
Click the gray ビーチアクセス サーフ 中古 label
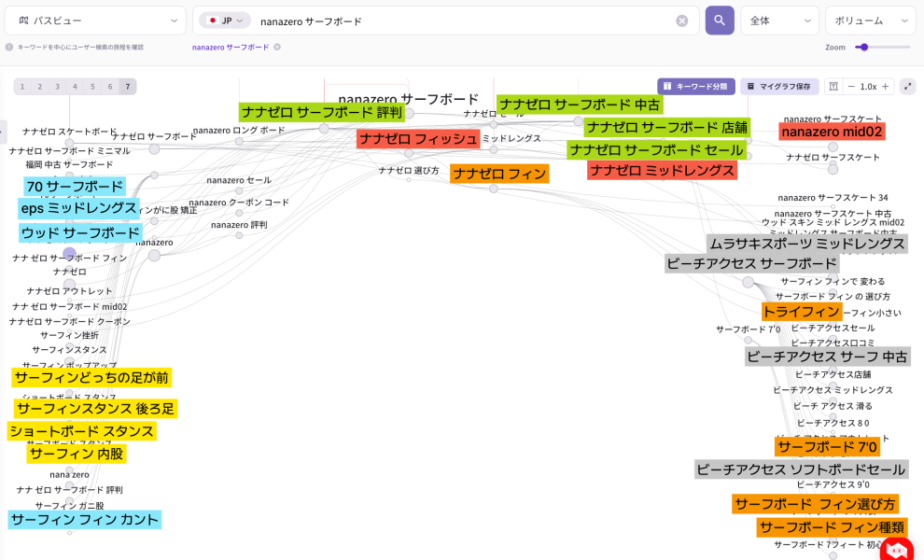[x=827, y=357]
